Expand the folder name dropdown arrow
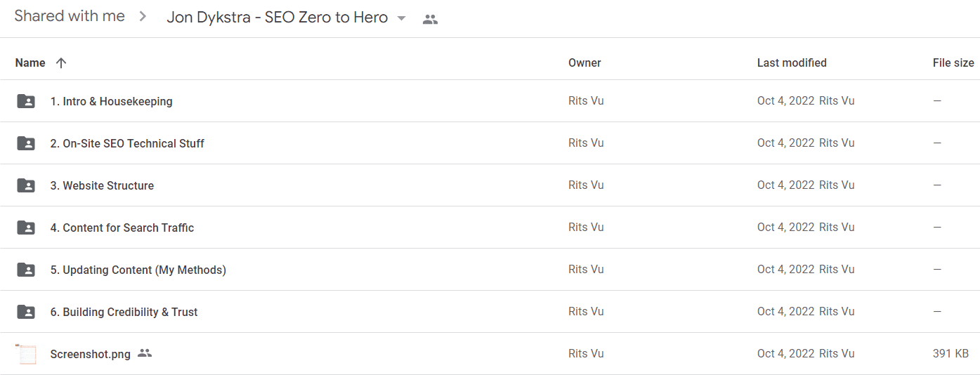980x375 pixels. click(x=402, y=18)
